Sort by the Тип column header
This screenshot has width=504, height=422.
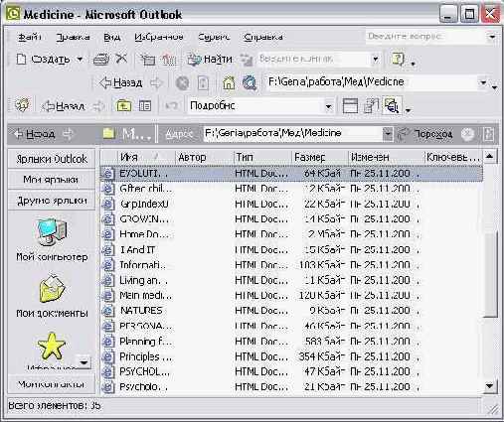coord(262,157)
